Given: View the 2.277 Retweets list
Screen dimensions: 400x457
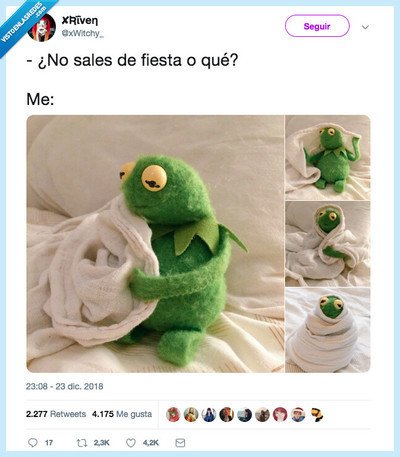Looking at the screenshot, I should tap(56, 414).
